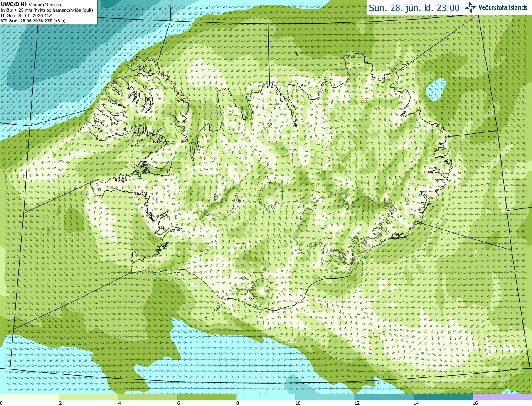Click the UWC/DINI title in info box
532x406 pixels.
click(13, 5)
